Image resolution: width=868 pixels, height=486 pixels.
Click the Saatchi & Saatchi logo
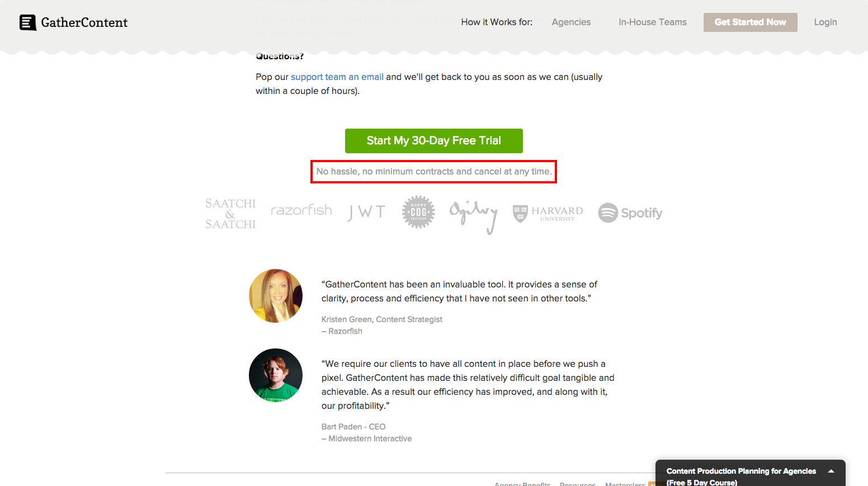tap(230, 214)
